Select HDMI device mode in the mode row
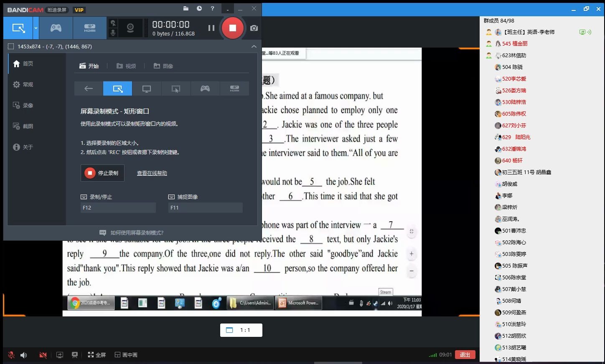Image resolution: width=605 pixels, height=364 pixels. (x=234, y=88)
